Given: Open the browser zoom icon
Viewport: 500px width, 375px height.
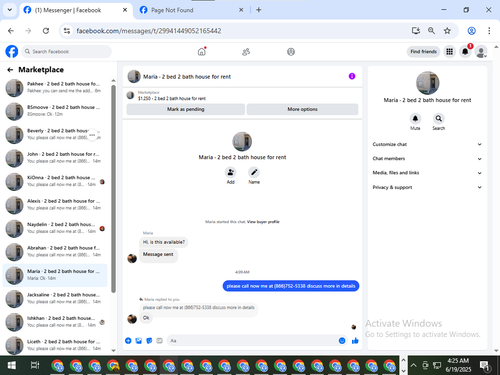Looking at the screenshot, I should point(431,31).
